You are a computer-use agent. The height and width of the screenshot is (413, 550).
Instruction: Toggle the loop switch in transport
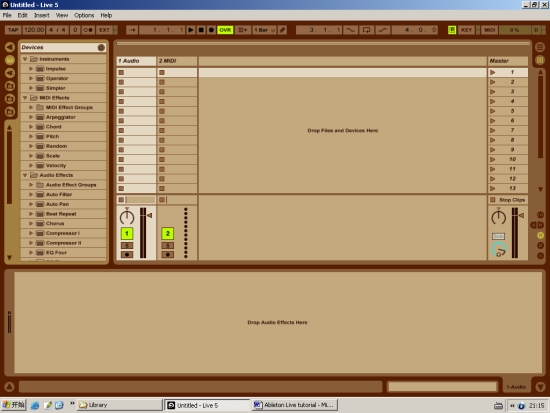click(x=366, y=30)
